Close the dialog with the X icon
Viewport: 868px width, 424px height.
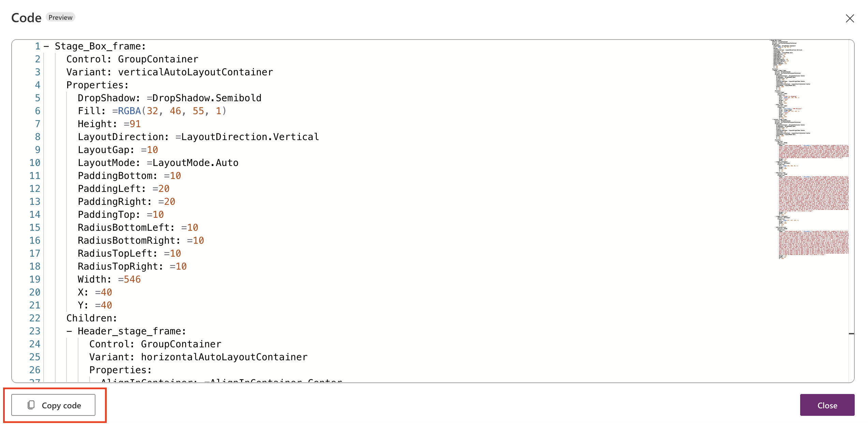(x=850, y=18)
